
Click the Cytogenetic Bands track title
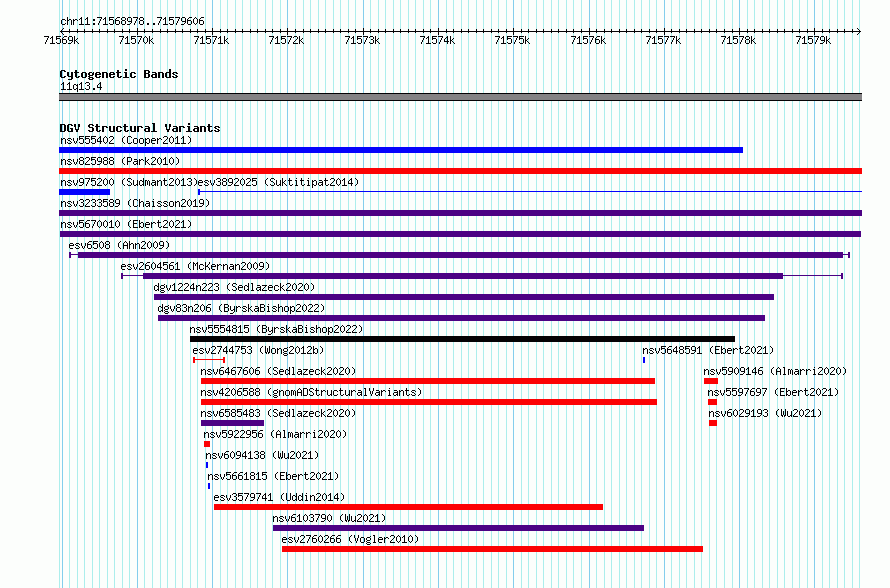click(x=119, y=74)
